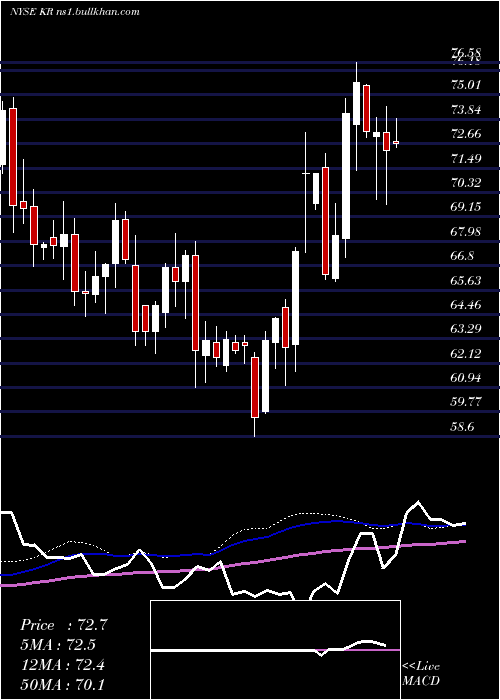Select the 70.32 price axis label
Viewport: 500px width, 700px height.
tap(466, 182)
